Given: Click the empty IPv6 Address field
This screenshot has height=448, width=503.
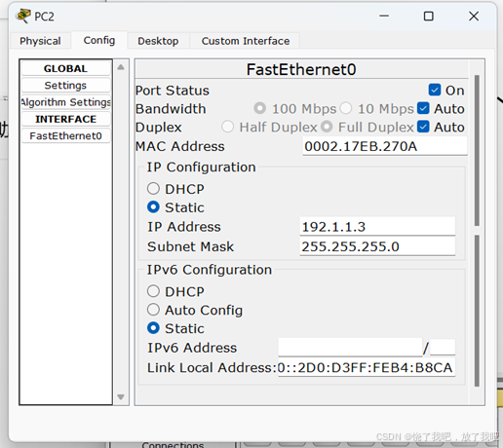Looking at the screenshot, I should pos(350,348).
